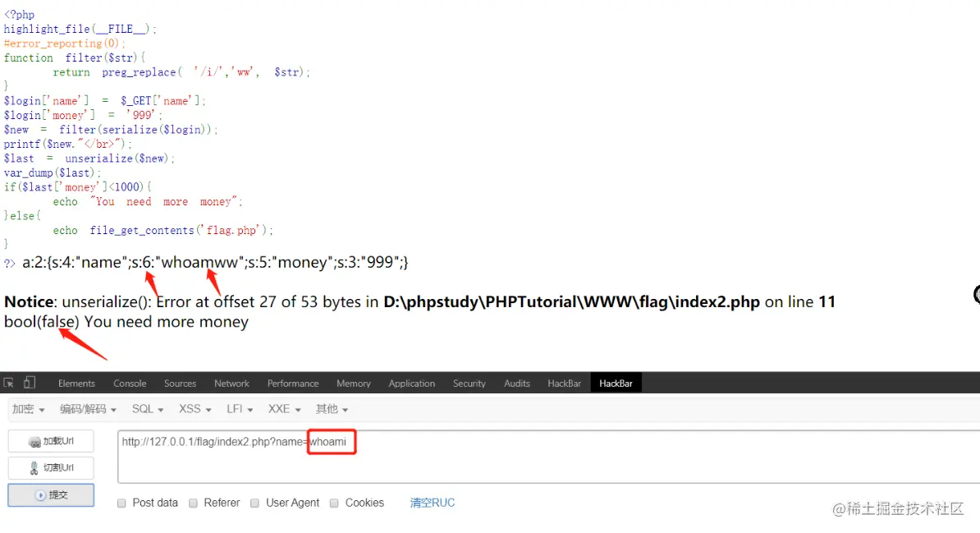Click the 清空RUC link
This screenshot has height=533, width=980.
(x=433, y=503)
